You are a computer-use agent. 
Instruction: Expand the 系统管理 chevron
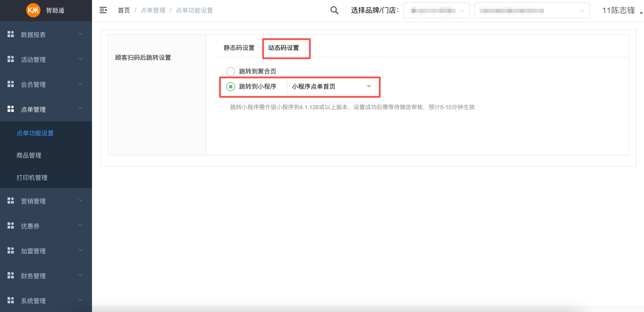pos(80,300)
